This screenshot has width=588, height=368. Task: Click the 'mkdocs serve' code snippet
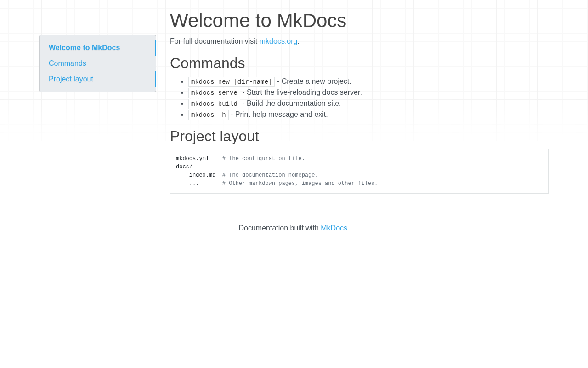click(x=214, y=93)
